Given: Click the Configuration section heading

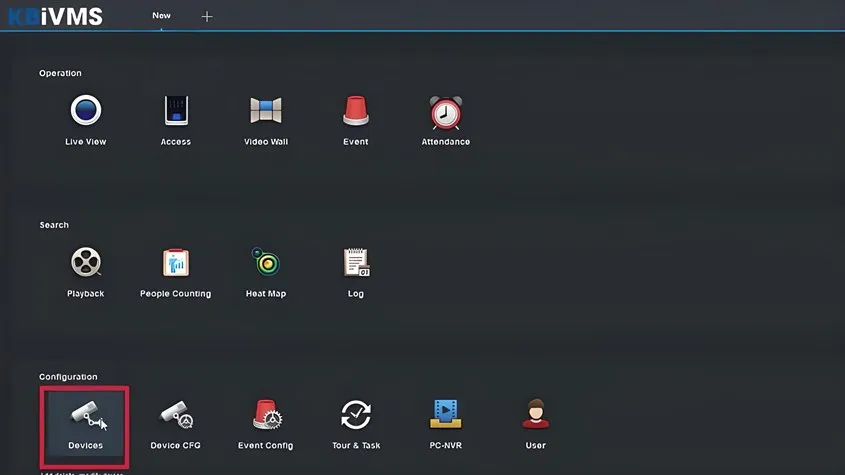Looking at the screenshot, I should (x=68, y=377).
